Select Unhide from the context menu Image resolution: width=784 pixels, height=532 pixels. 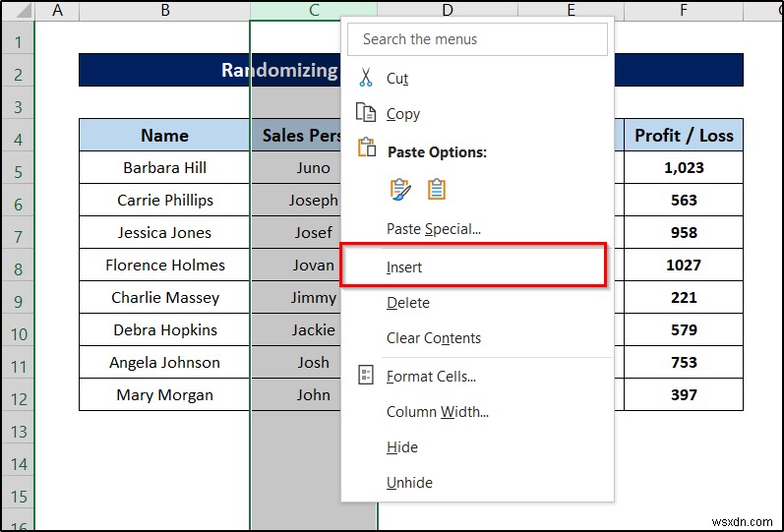477,483
